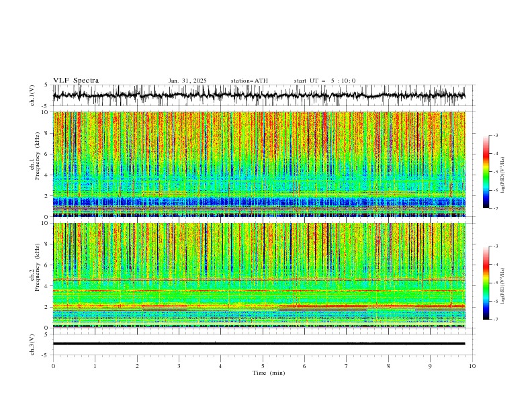Click the ch.3 flat black trace
Viewport: 532px width, 411px height.
pyautogui.click(x=259, y=344)
